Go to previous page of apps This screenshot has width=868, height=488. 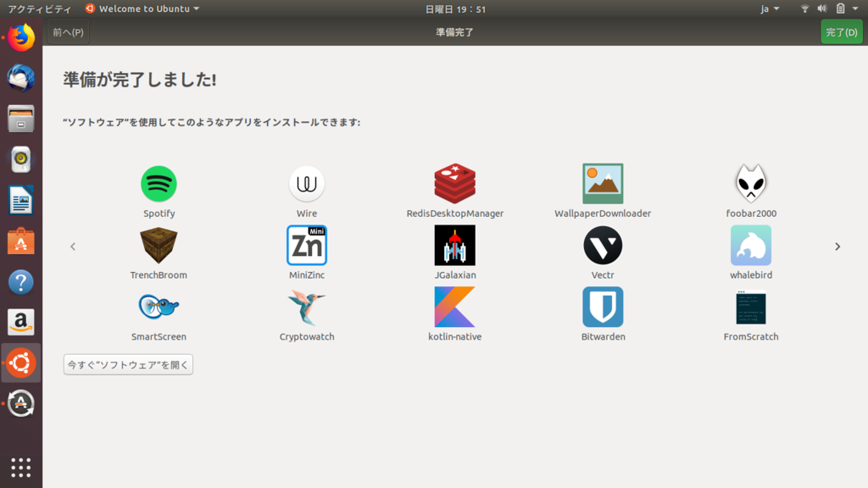click(x=73, y=247)
